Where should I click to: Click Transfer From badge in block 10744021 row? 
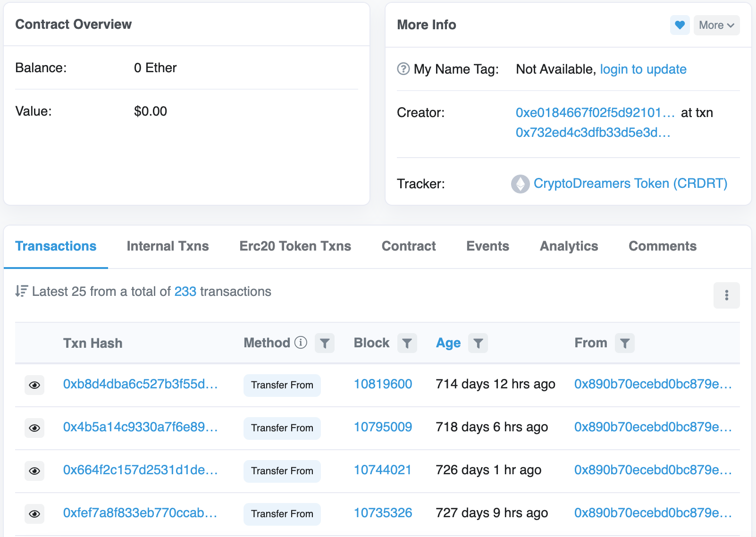(x=282, y=471)
